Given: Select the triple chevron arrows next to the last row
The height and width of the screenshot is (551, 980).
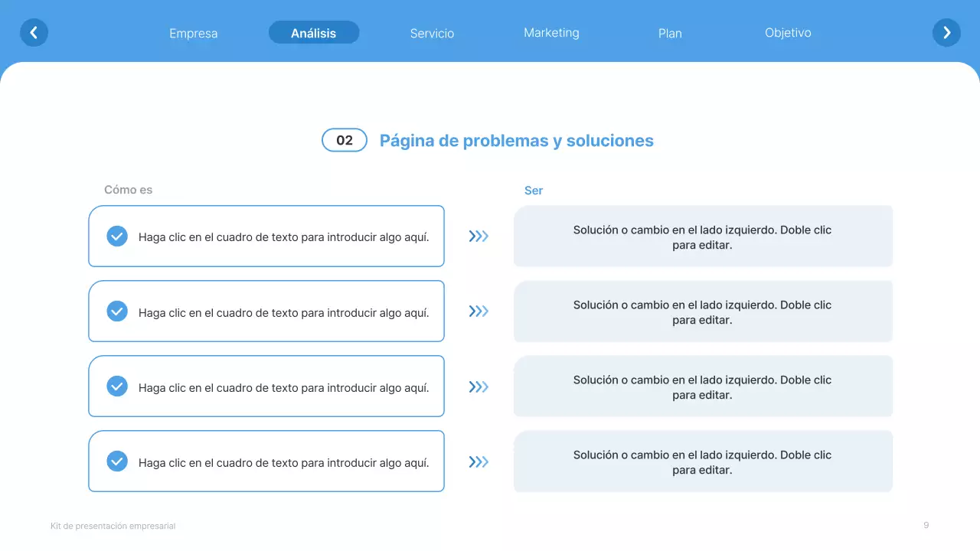Looking at the screenshot, I should [x=479, y=461].
